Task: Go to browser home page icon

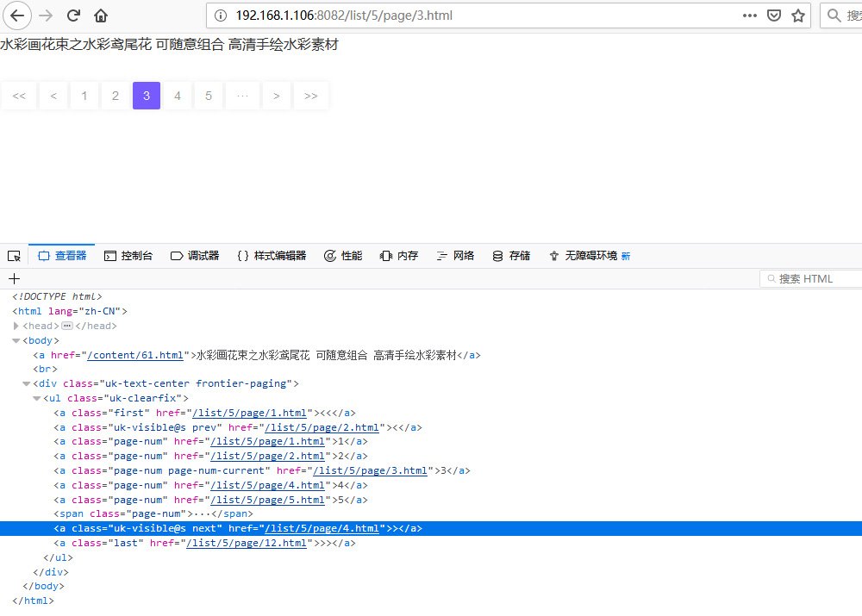Action: point(101,16)
